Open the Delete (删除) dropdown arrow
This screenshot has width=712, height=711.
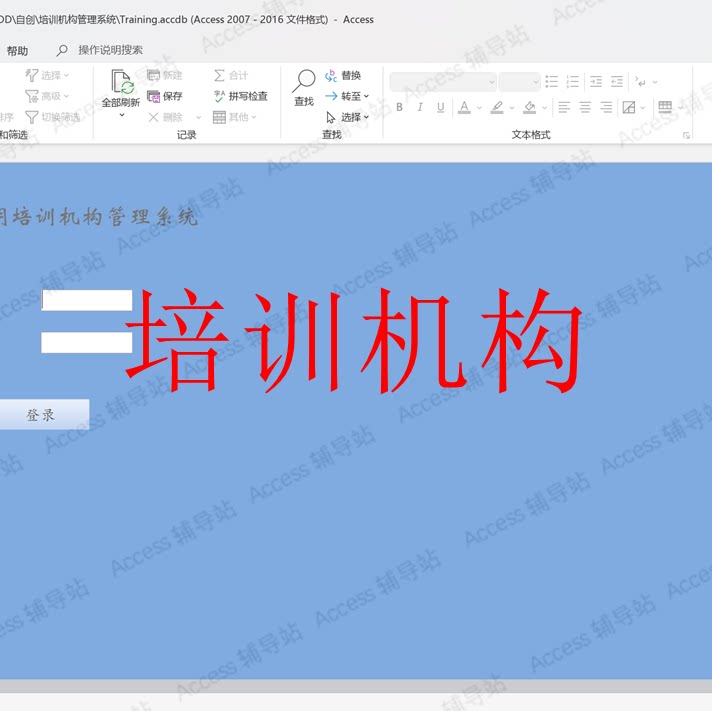pos(198,118)
